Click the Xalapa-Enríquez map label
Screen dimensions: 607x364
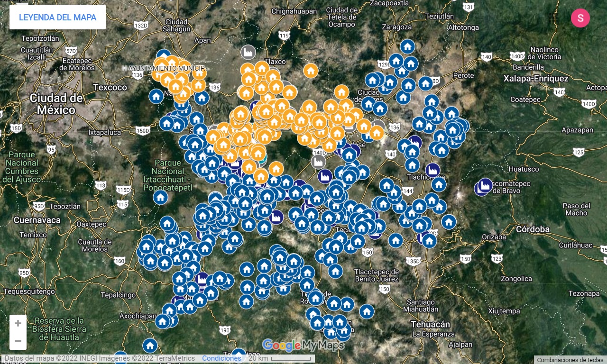[536, 78]
